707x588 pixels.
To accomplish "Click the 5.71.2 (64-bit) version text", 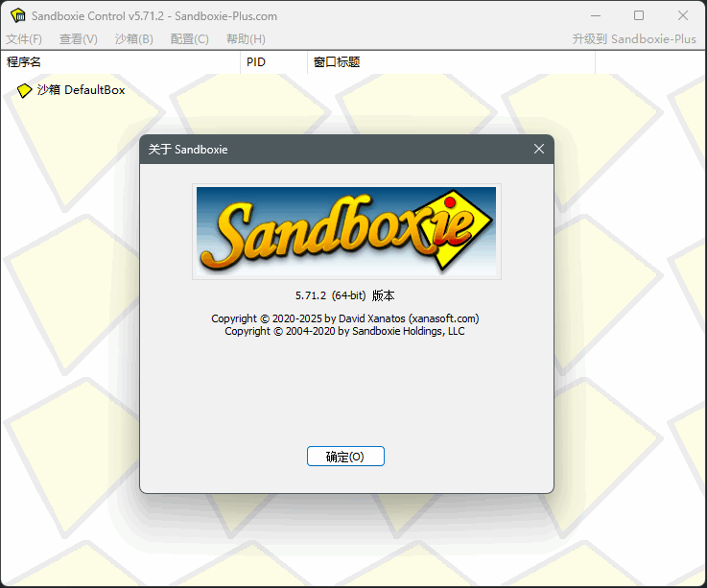I will coord(345,295).
